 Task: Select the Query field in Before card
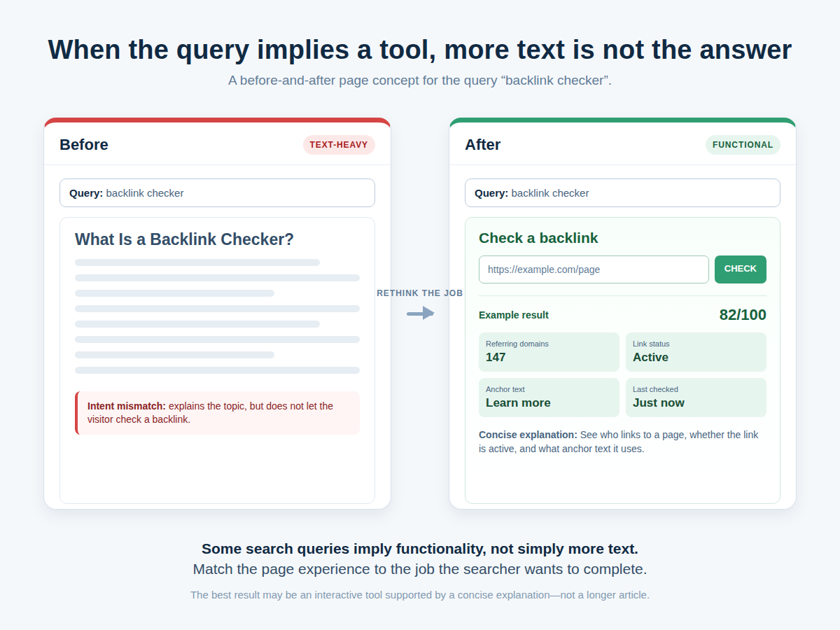[x=217, y=193]
